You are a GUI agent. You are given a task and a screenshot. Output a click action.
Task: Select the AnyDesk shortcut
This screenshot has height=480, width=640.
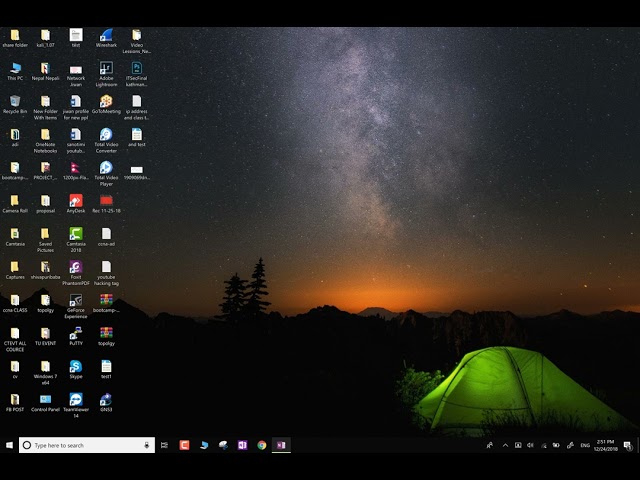click(x=76, y=201)
